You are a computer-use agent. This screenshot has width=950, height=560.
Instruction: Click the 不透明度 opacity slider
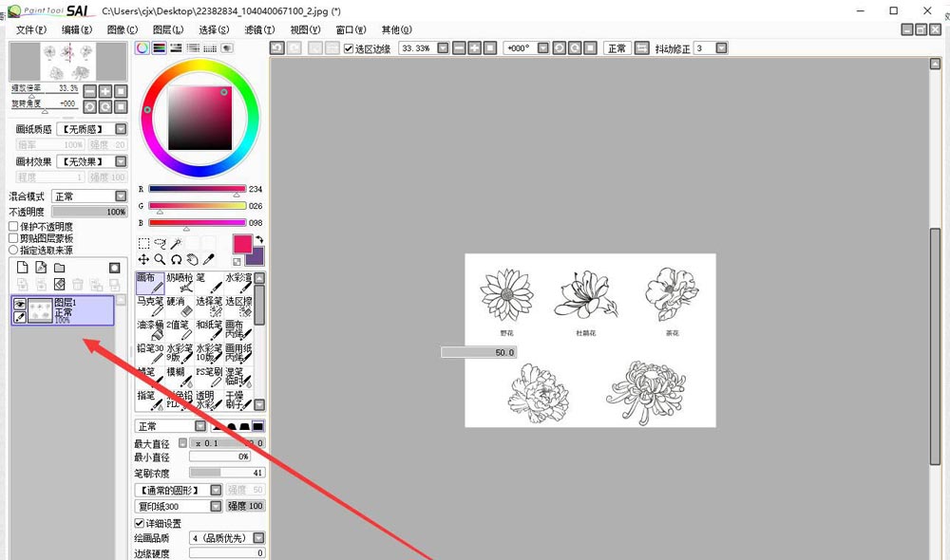(89, 212)
